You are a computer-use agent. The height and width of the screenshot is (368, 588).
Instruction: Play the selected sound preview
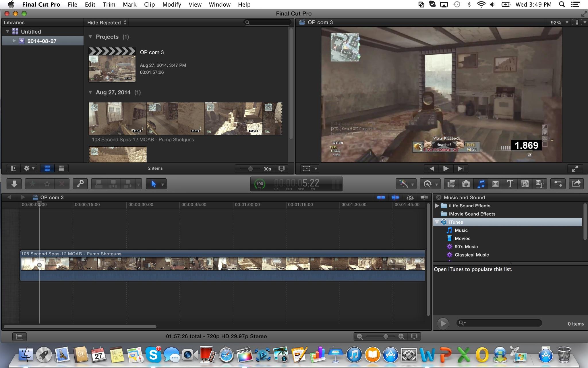point(443,323)
